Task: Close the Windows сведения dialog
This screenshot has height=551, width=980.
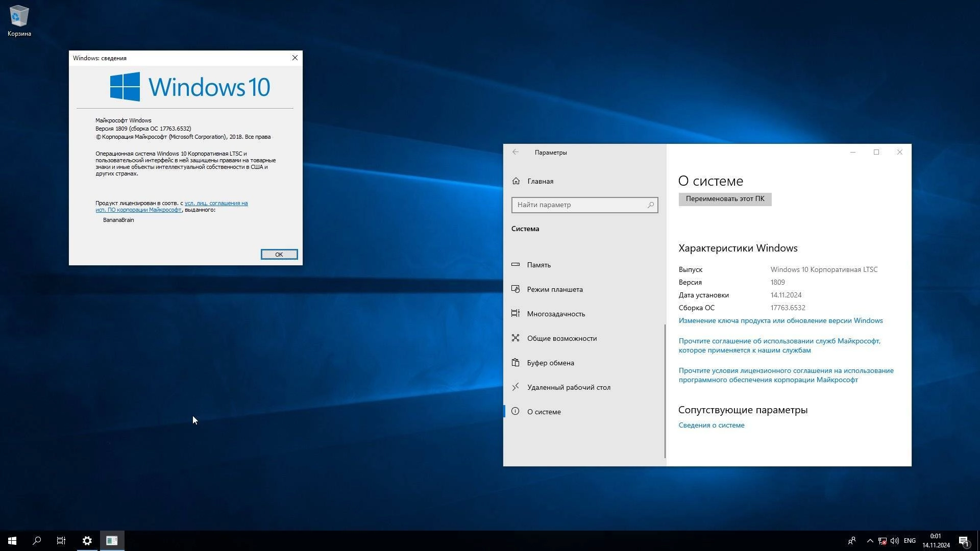Action: 295,58
